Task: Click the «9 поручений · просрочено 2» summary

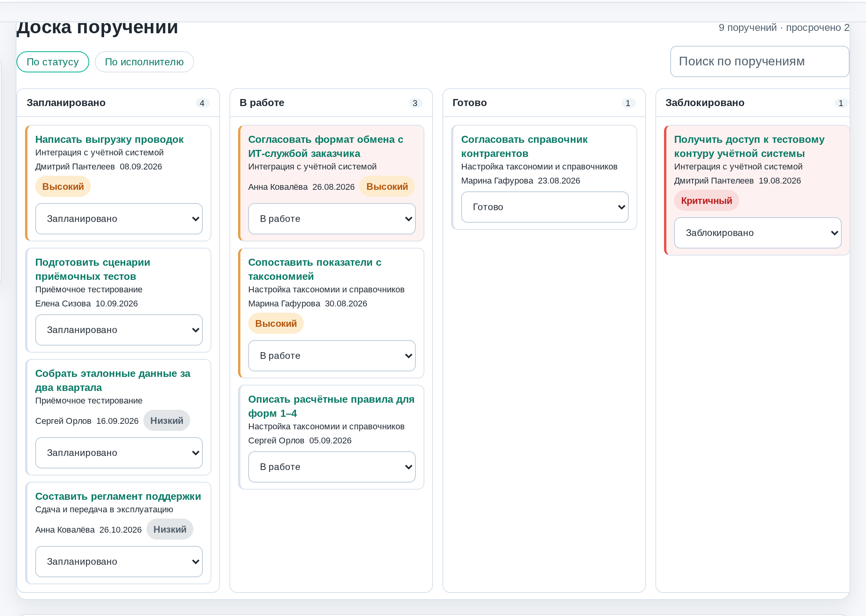Action: pos(784,28)
